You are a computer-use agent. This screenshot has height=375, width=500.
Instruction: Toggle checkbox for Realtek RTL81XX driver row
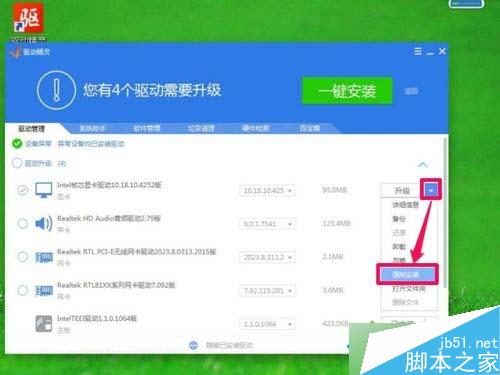(22, 290)
